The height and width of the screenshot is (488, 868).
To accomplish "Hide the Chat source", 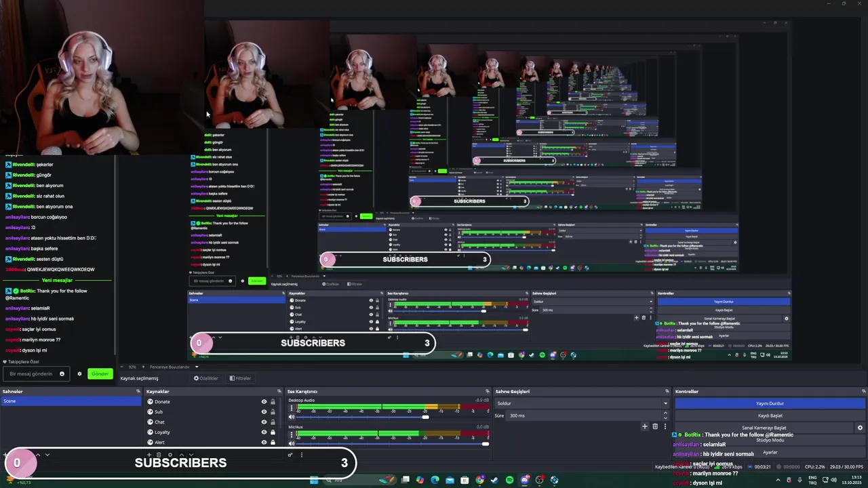I will (x=264, y=422).
